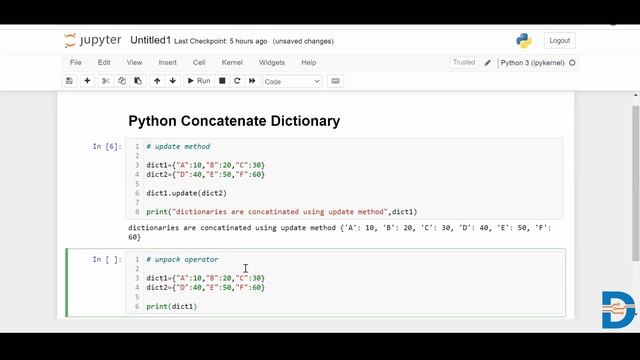The image size is (640, 360).
Task: Open the Kernel menu
Action: click(232, 62)
